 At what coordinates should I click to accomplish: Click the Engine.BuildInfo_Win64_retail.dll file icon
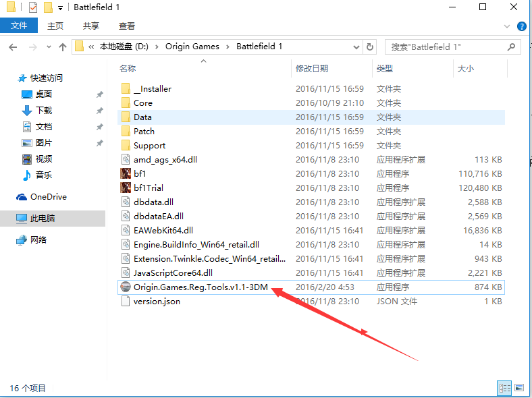click(x=126, y=245)
